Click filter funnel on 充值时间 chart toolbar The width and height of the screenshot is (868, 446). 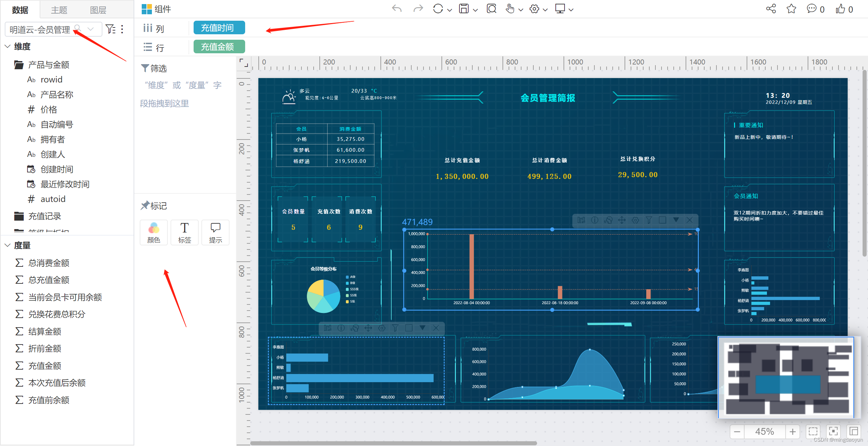(649, 220)
